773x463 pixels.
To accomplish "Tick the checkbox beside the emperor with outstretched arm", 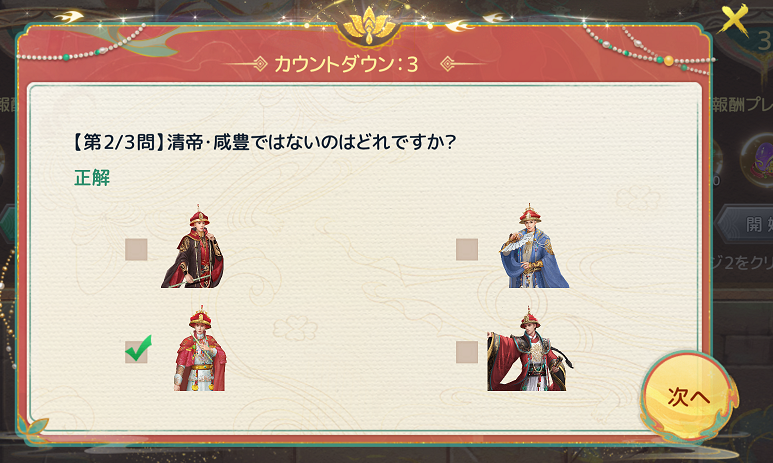I will pyautogui.click(x=467, y=352).
